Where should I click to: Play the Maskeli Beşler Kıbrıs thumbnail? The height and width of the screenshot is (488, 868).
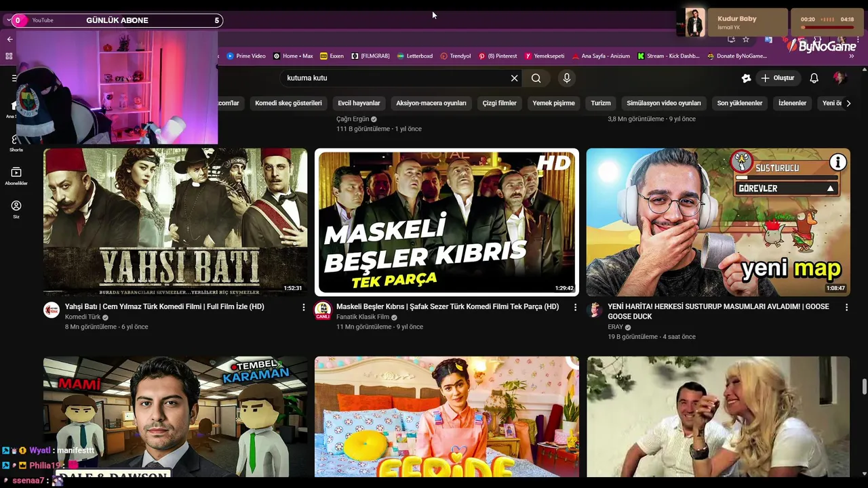pyautogui.click(x=447, y=222)
